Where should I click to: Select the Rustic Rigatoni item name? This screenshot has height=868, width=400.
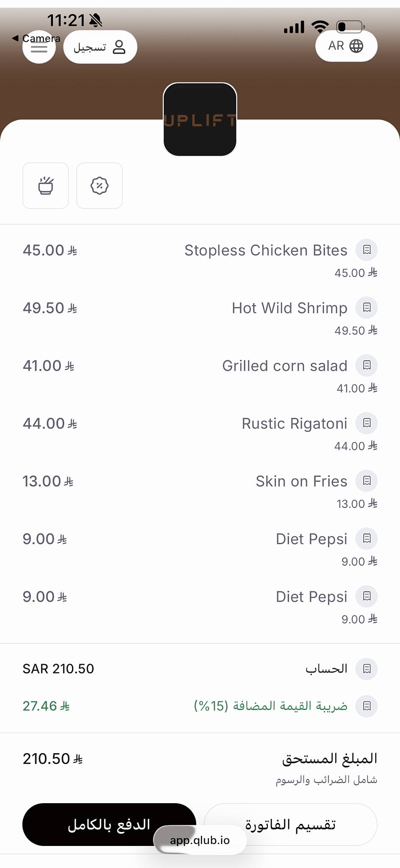[x=294, y=423]
